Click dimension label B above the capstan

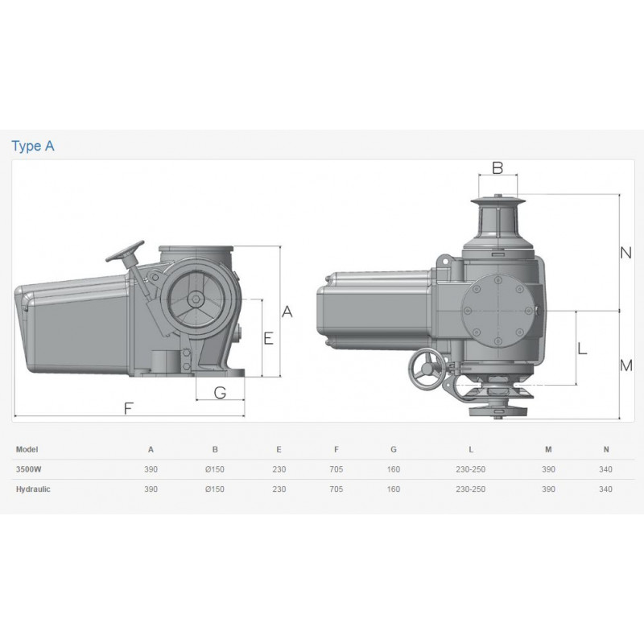[x=497, y=167]
